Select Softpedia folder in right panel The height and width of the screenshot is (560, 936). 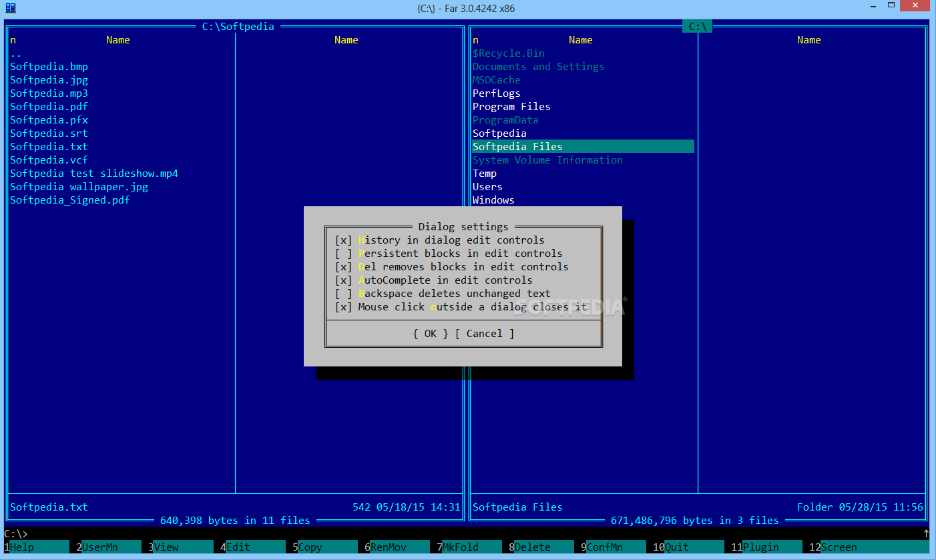pos(499,133)
